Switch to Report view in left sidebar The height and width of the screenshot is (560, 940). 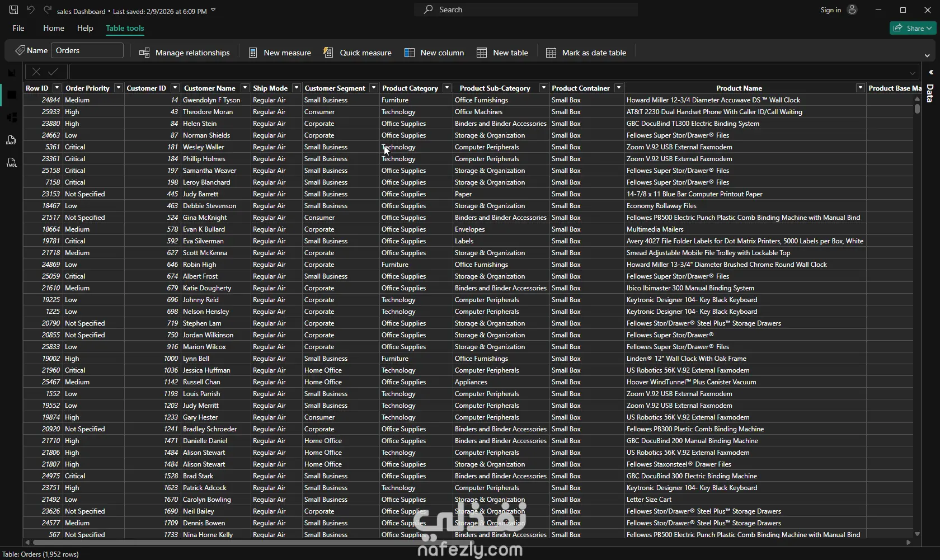tap(11, 73)
